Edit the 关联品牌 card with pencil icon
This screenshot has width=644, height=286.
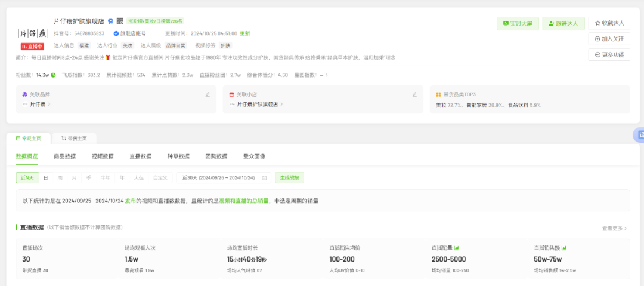click(208, 94)
